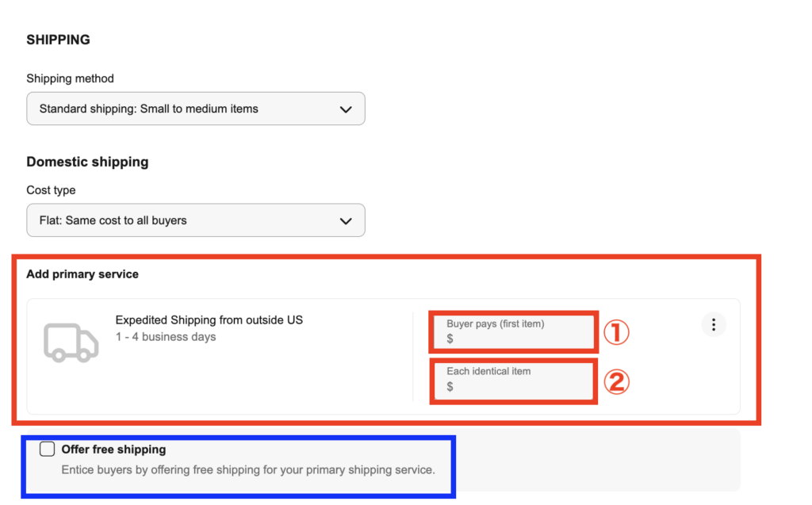Click the Offer free shipping label text
Image resolution: width=812 pixels, height=505 pixels.
pos(113,450)
